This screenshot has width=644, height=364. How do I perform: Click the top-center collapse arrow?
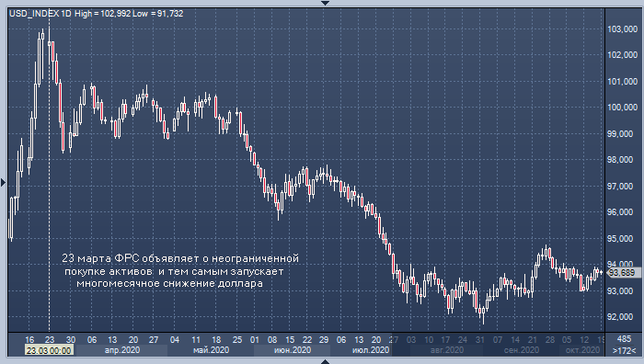(x=325, y=3)
